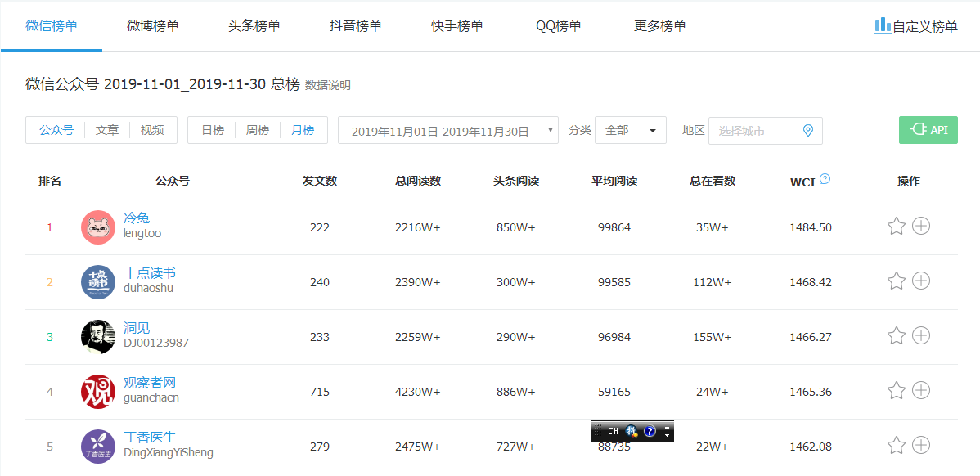Open the 丁香医生 account link
This screenshot has height=476, width=980.
(x=150, y=438)
